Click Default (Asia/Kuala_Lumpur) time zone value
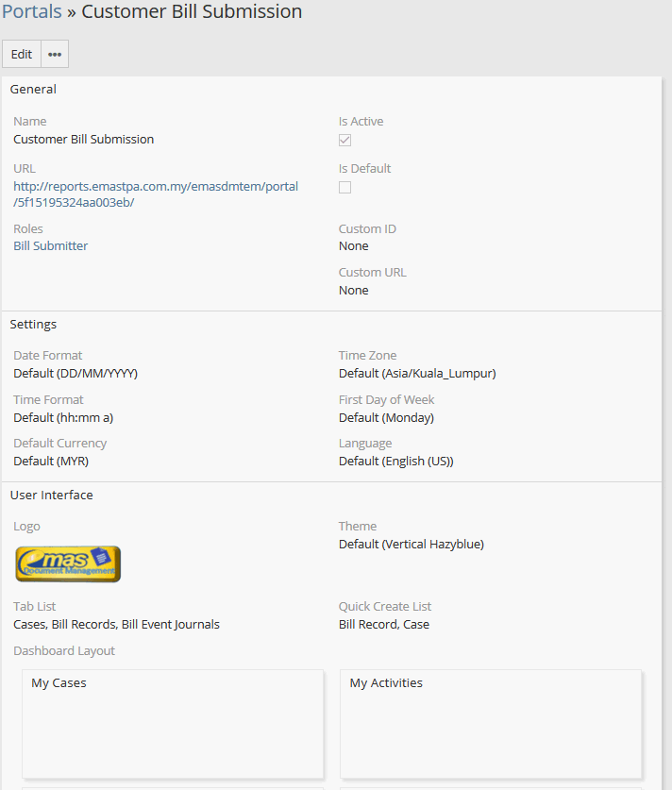 pos(417,374)
